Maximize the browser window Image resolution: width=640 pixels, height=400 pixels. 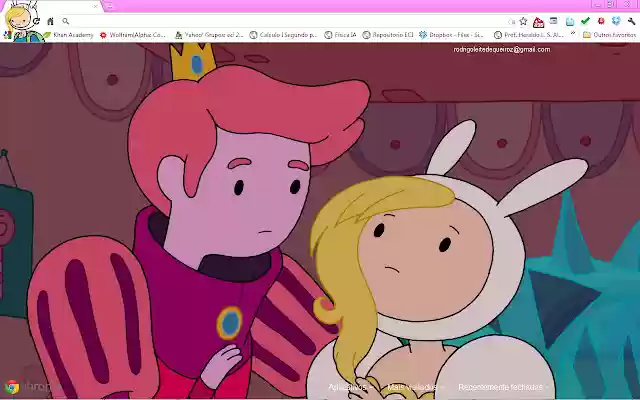click(x=611, y=4)
